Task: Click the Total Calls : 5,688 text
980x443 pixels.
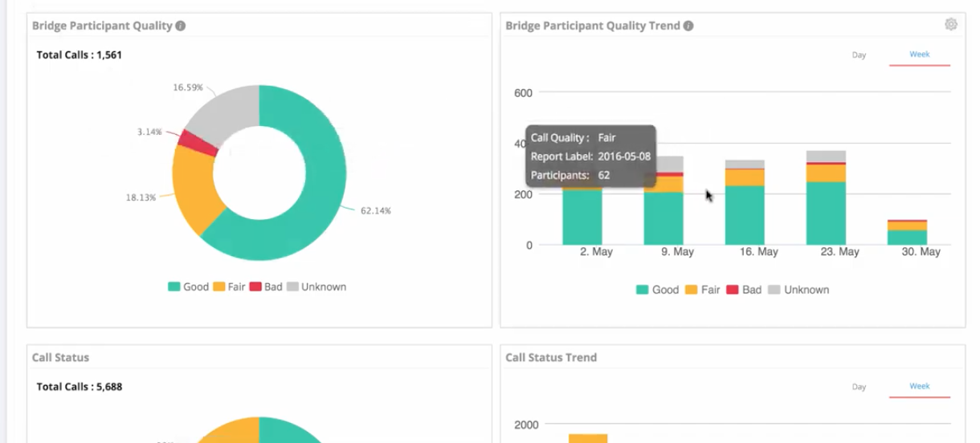Action: pos(80,387)
